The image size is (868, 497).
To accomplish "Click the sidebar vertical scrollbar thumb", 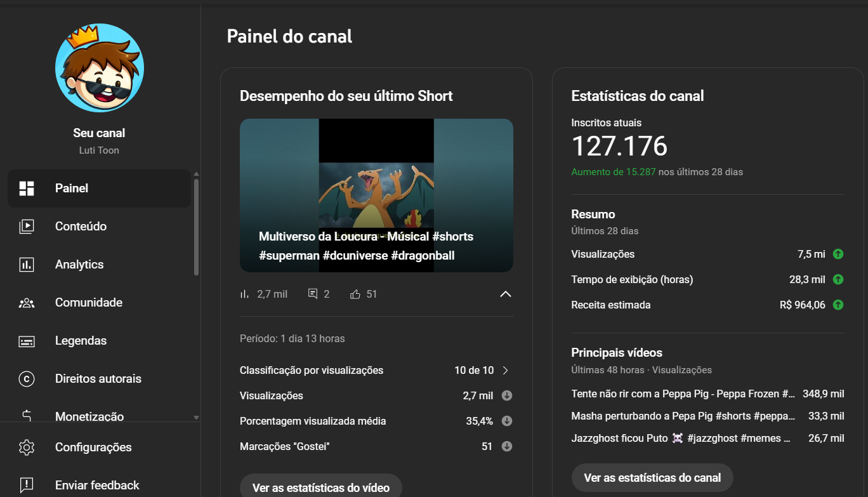I will [196, 227].
